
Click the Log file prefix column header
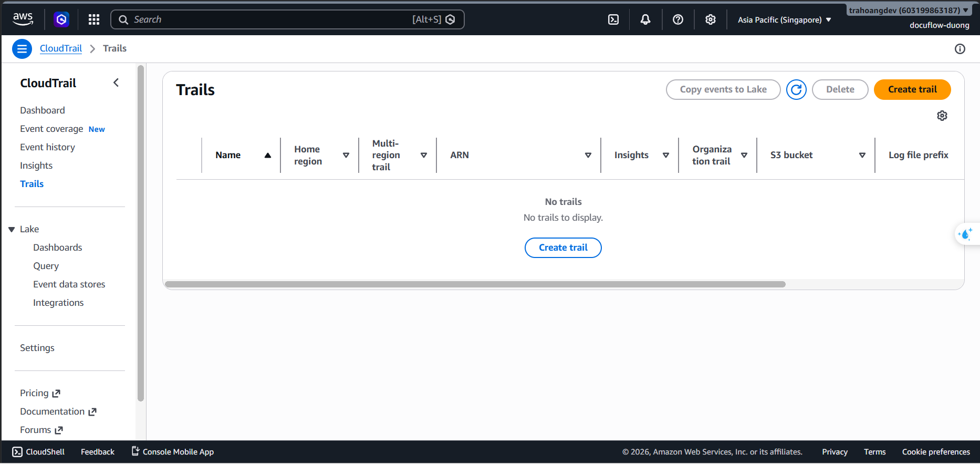point(919,155)
